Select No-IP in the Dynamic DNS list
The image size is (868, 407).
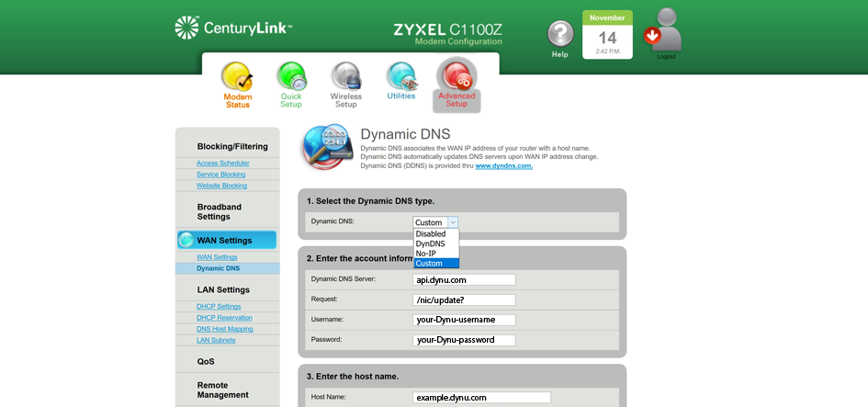click(436, 254)
